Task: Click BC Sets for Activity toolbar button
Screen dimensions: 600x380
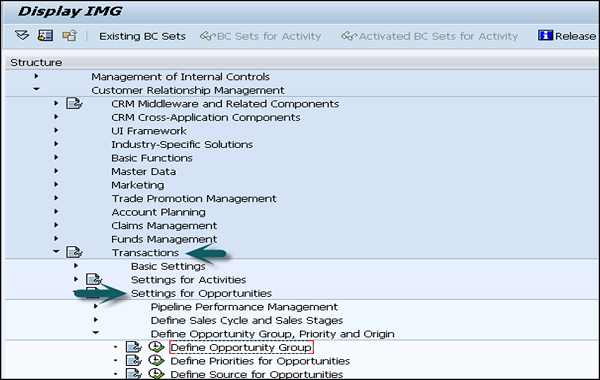Action: tap(261, 36)
